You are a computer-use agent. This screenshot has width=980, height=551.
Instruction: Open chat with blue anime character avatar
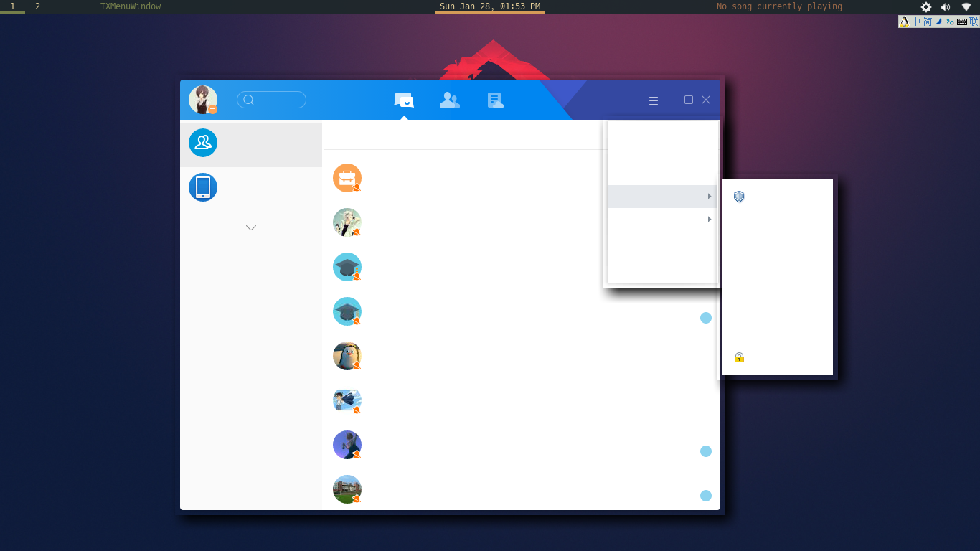[x=347, y=400]
